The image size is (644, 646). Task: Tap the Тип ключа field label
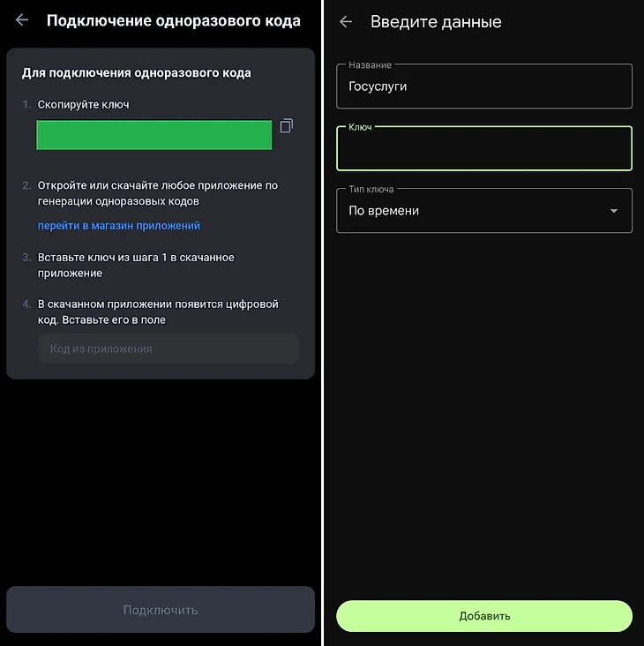pos(371,189)
